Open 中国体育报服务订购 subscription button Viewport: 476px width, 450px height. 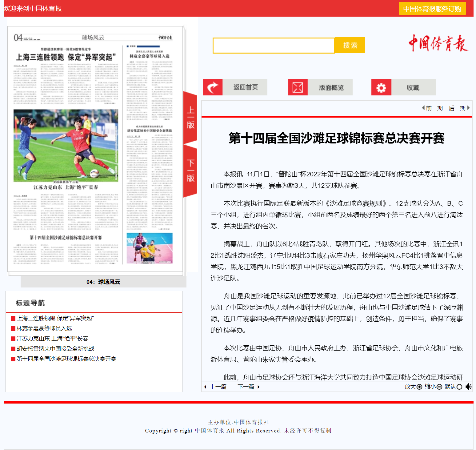click(432, 9)
